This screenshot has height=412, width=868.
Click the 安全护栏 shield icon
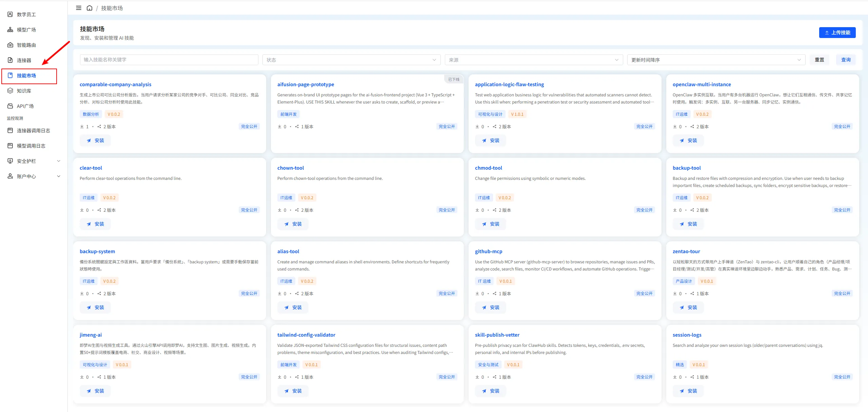(10, 161)
